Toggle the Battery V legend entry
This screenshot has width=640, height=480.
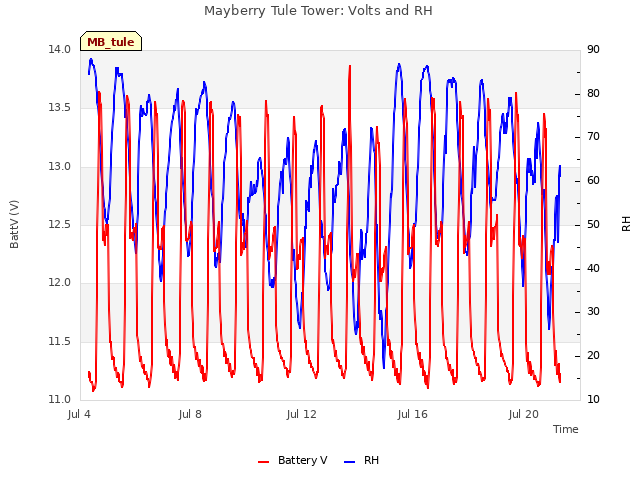[x=292, y=460]
